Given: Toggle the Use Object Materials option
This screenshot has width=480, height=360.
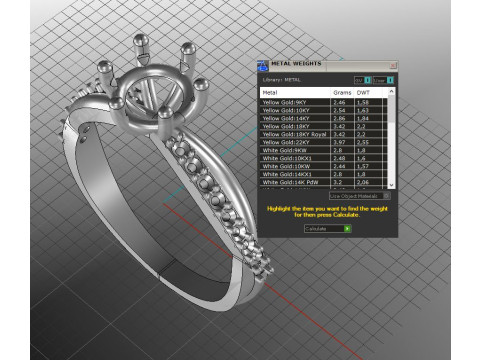Looking at the screenshot, I should (x=360, y=196).
